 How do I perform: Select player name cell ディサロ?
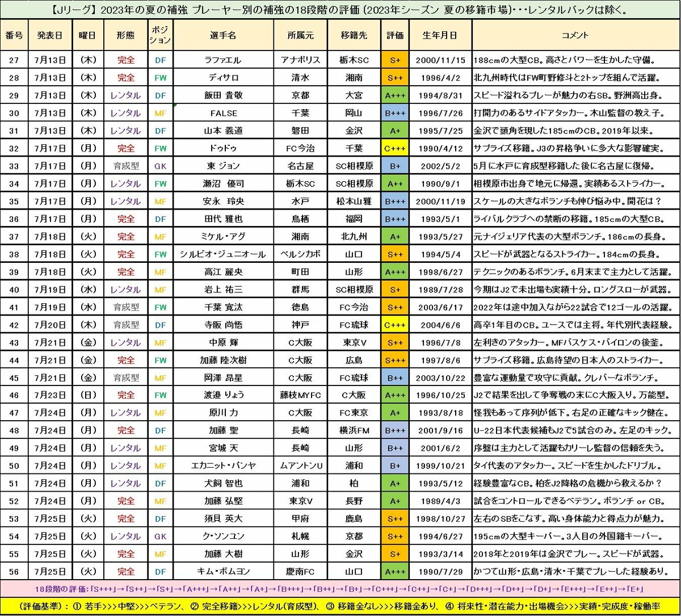click(222, 78)
